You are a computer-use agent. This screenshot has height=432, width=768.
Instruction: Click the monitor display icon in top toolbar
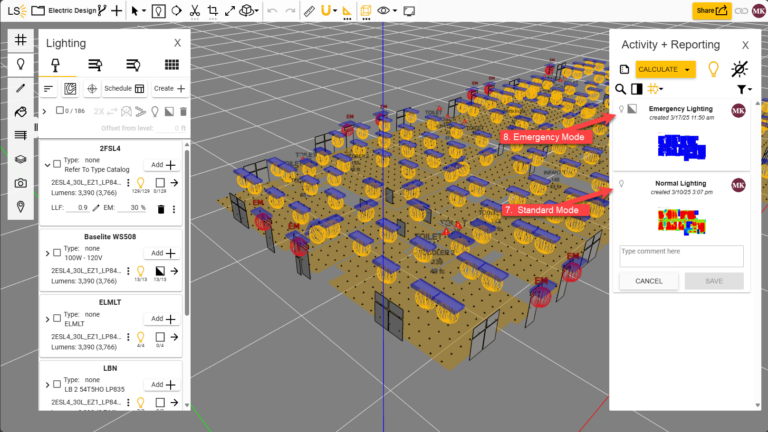click(x=409, y=10)
